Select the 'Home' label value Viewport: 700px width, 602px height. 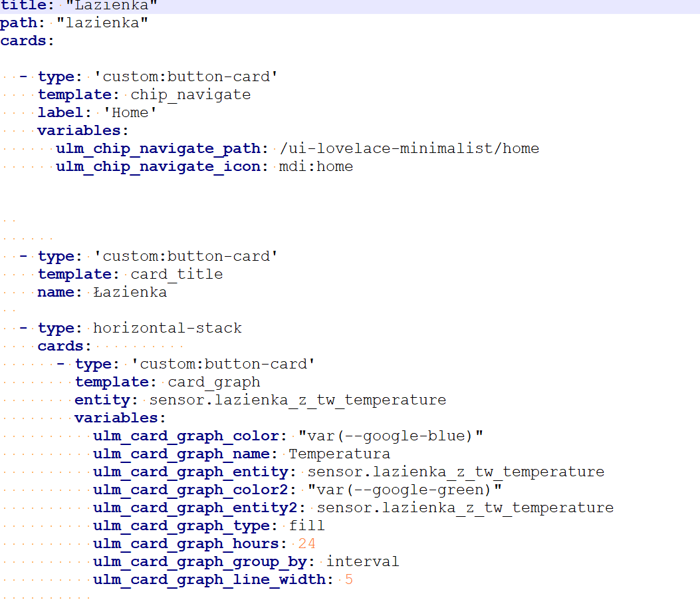click(x=130, y=112)
